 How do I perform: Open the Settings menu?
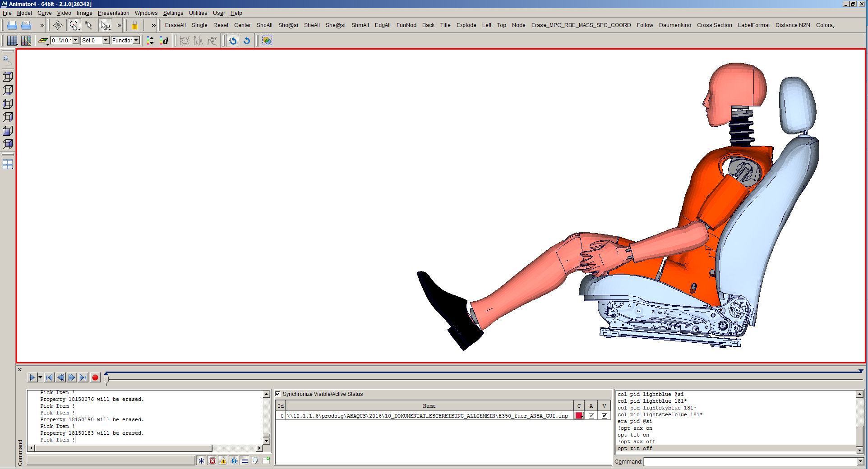click(173, 13)
